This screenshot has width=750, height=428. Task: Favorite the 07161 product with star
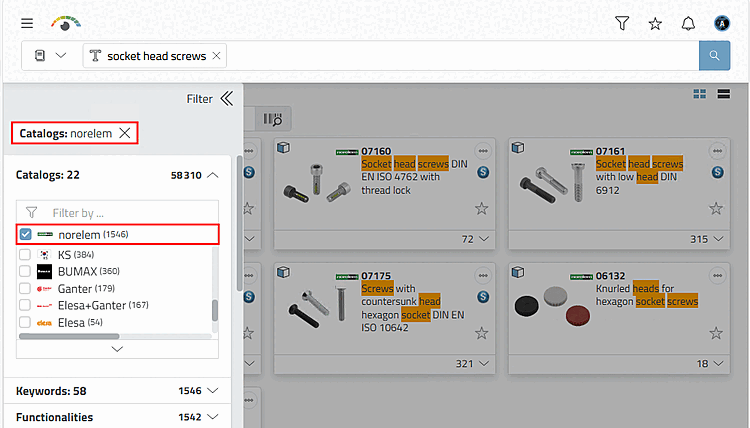point(716,209)
